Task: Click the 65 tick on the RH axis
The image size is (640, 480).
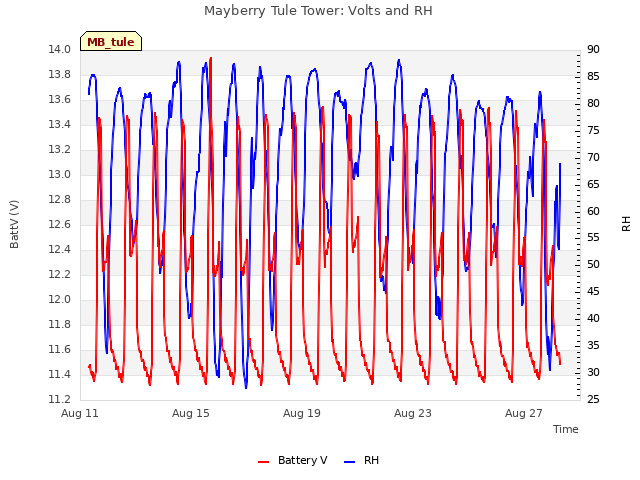Action: pos(593,184)
